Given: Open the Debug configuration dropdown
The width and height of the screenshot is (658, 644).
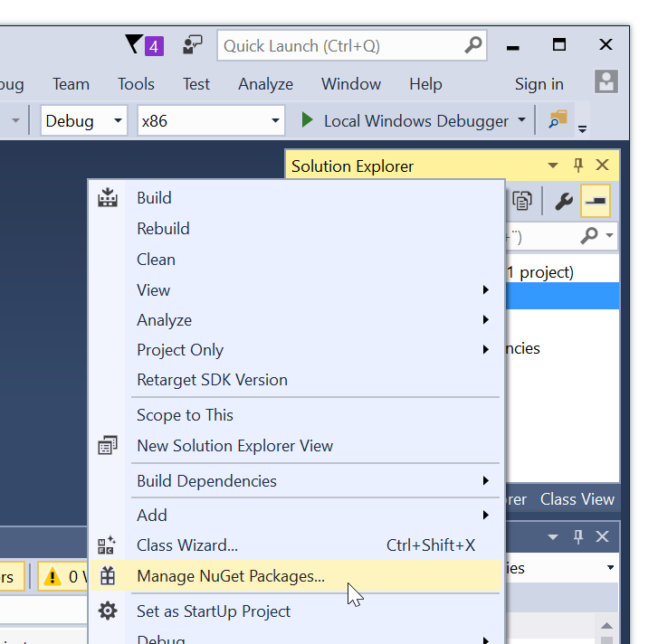Looking at the screenshot, I should pyautogui.click(x=84, y=121).
